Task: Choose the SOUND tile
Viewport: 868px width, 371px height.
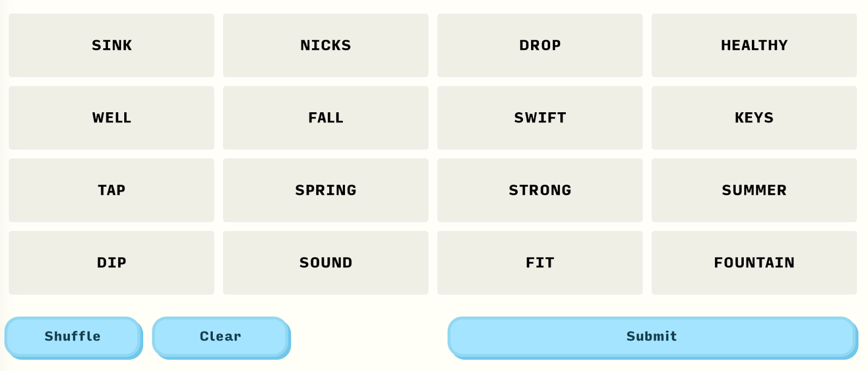Action: pyautogui.click(x=325, y=263)
